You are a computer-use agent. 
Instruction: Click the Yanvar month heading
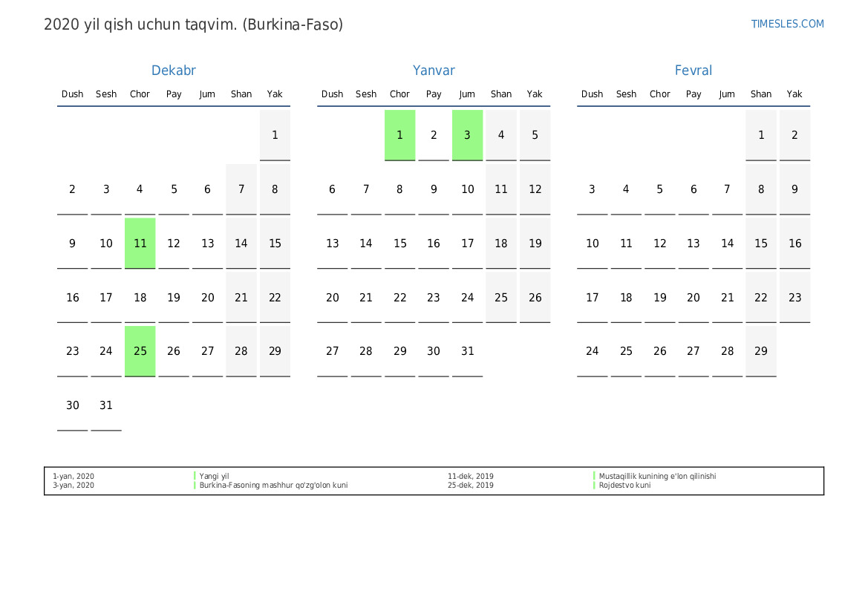tap(434, 71)
